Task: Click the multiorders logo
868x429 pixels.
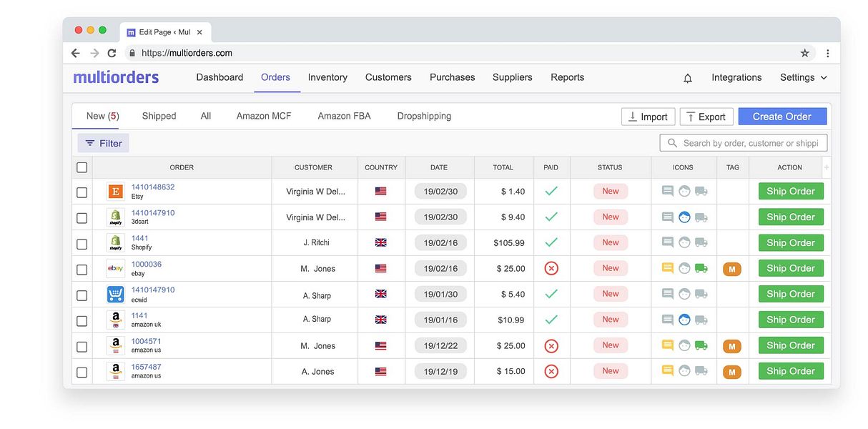Action: click(116, 77)
